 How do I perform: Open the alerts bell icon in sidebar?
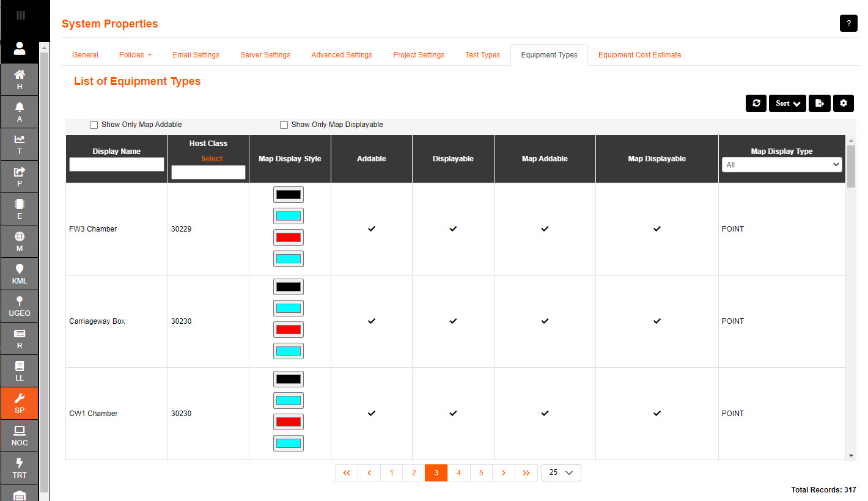tap(20, 112)
